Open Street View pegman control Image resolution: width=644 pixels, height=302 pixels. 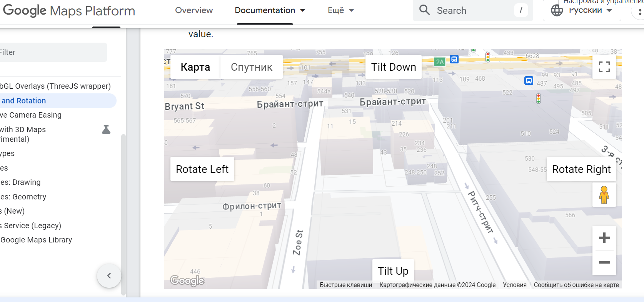604,195
